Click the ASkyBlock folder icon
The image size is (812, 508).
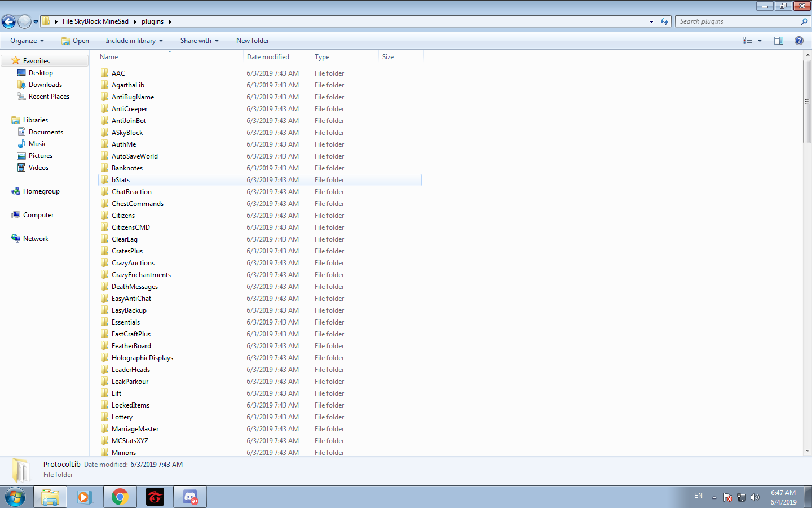coord(105,133)
